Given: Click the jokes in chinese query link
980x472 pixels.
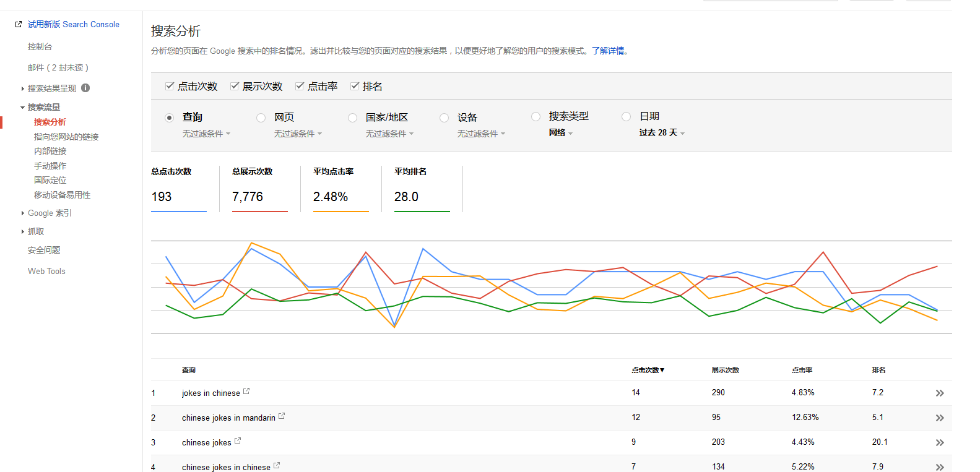Looking at the screenshot, I should 211,393.
